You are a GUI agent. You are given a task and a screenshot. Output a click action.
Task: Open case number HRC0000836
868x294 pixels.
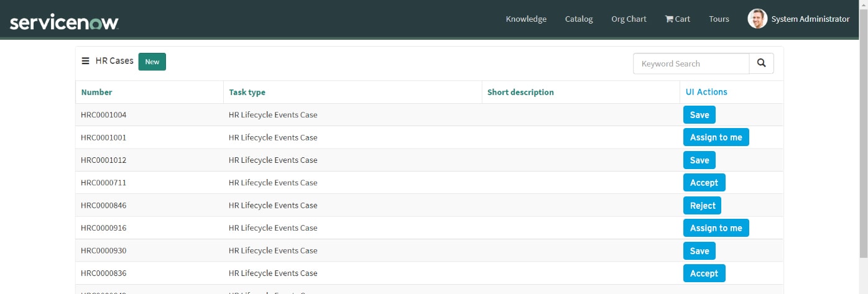pos(104,273)
